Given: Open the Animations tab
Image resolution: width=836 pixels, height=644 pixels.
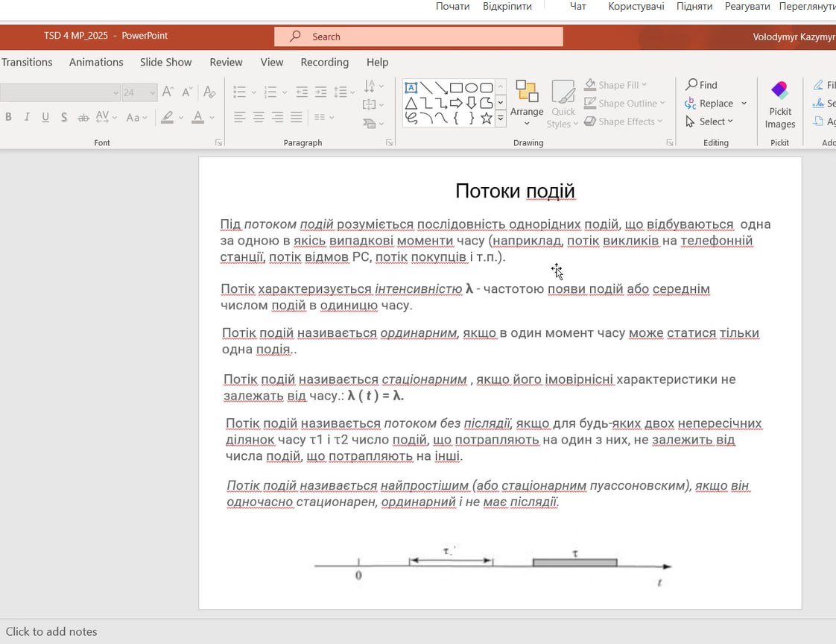Looking at the screenshot, I should point(96,62).
